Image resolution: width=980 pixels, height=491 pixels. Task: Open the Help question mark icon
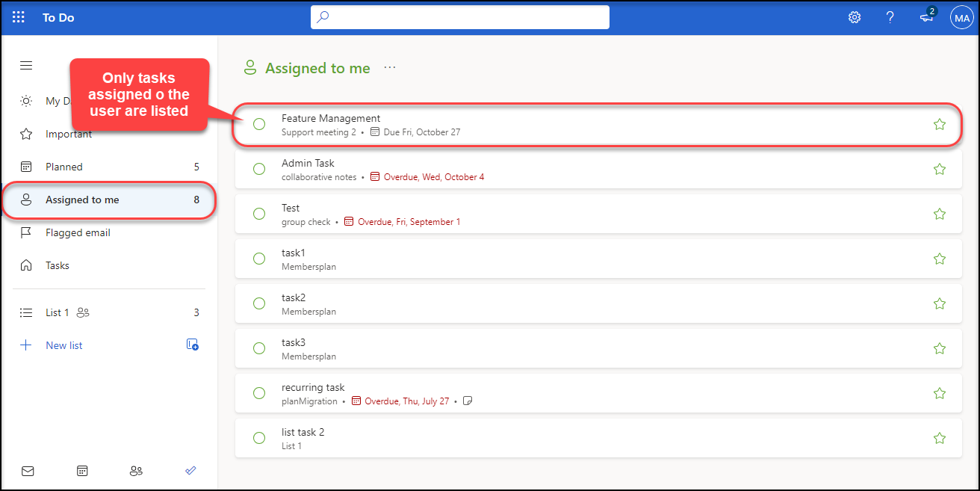click(x=890, y=16)
